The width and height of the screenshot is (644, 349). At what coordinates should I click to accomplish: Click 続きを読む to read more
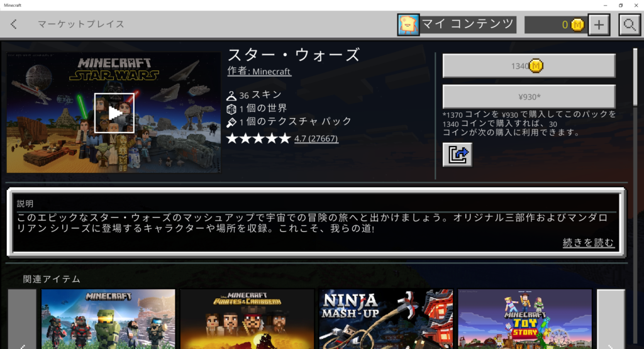click(588, 243)
